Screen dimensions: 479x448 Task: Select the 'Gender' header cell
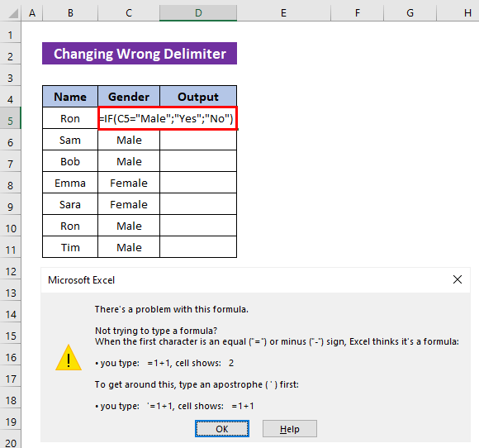pos(129,97)
